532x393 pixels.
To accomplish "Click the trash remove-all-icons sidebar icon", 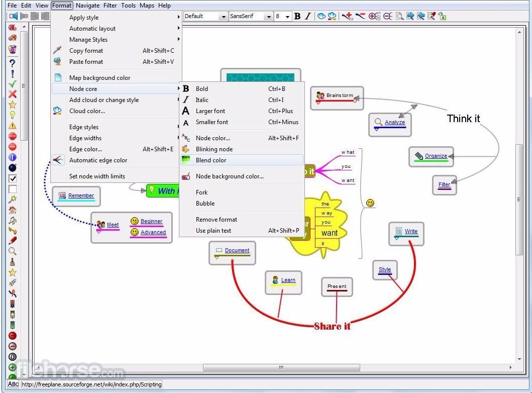I will [x=12, y=49].
